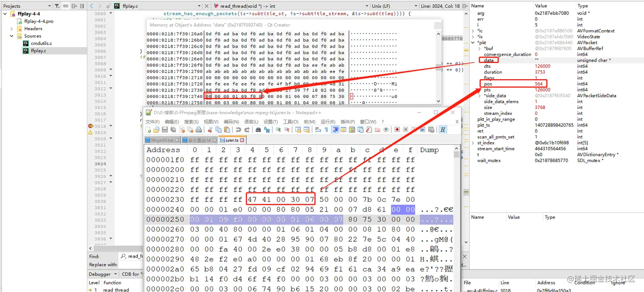Open Notepad++ 编辑(E) menu
Image resolution: width=644 pixels, height=292 pixels.
pyautogui.click(x=172, y=122)
